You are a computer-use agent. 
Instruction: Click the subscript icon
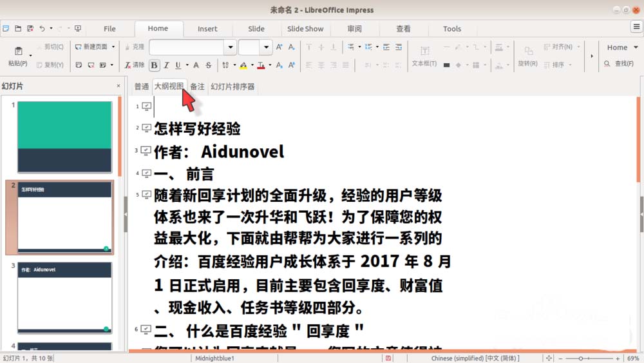tap(279, 65)
